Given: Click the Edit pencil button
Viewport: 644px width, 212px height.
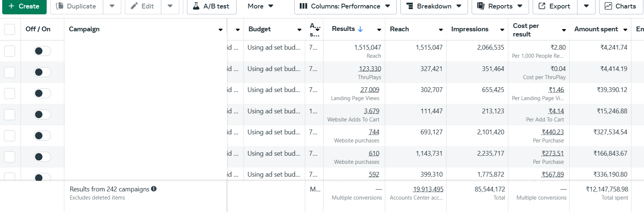Looking at the screenshot, I should coord(143,6).
